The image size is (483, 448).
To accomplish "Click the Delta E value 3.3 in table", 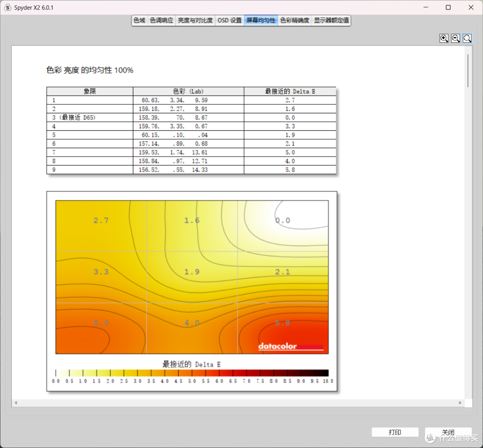I will point(290,126).
